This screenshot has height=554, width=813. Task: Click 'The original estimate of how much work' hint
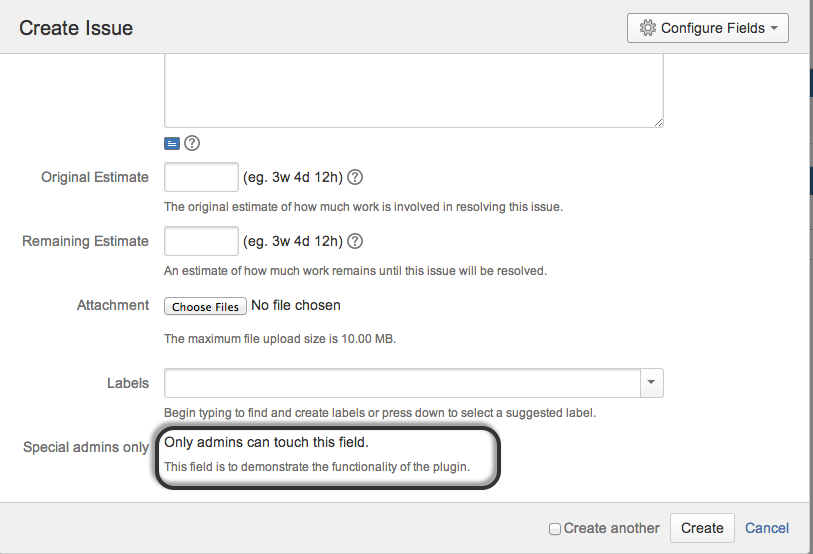pos(363,207)
